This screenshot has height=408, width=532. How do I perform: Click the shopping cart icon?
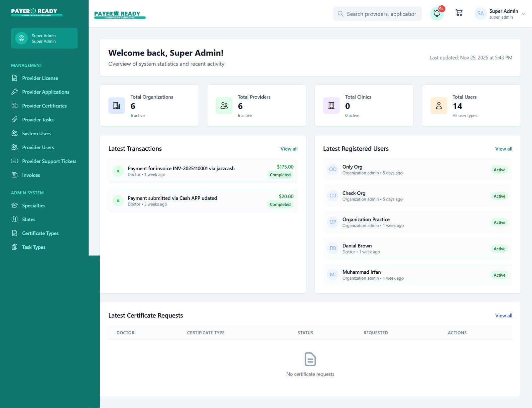(x=459, y=13)
